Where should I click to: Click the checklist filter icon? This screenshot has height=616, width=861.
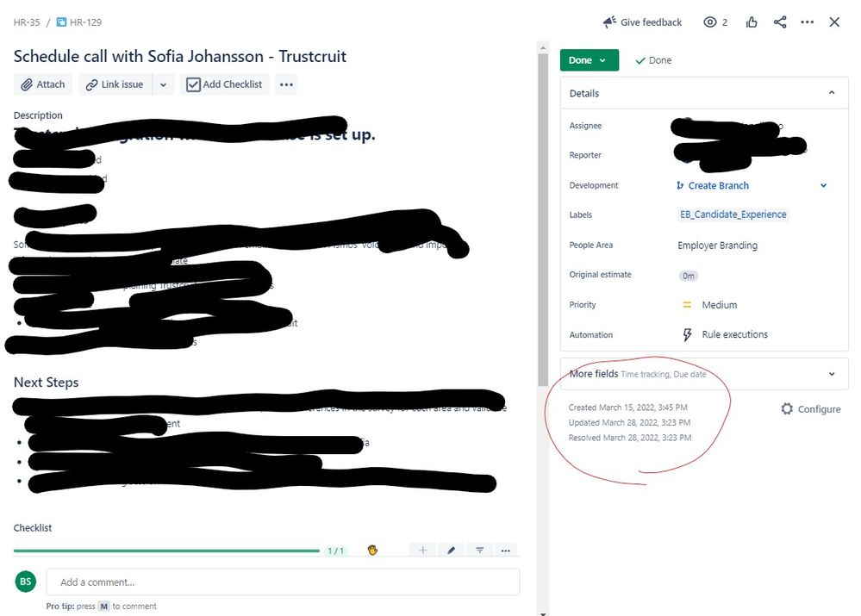tap(480, 551)
